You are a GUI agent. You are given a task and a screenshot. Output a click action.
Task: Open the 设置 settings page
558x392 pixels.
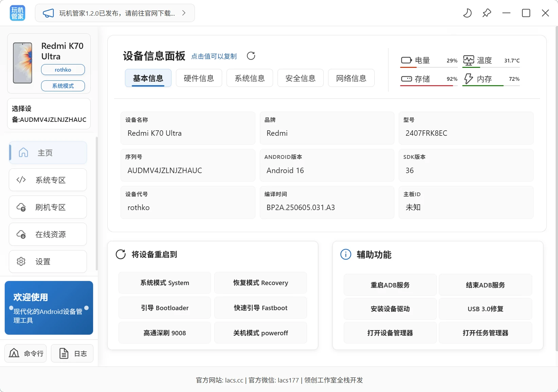(x=48, y=261)
